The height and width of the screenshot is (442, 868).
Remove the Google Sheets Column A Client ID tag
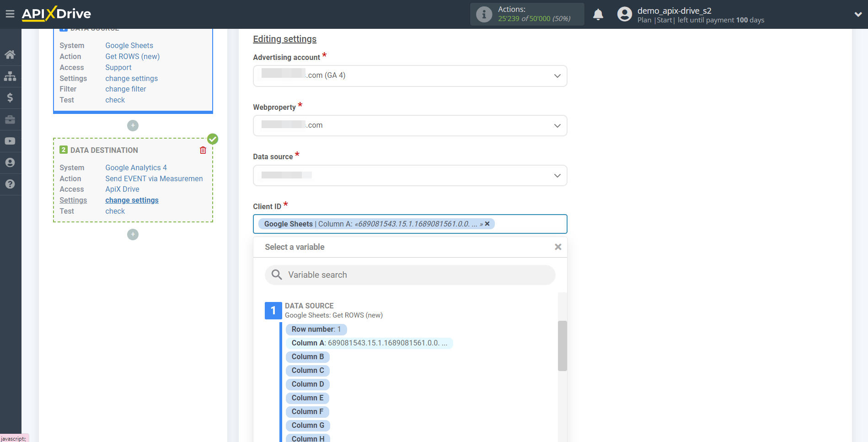click(x=487, y=224)
